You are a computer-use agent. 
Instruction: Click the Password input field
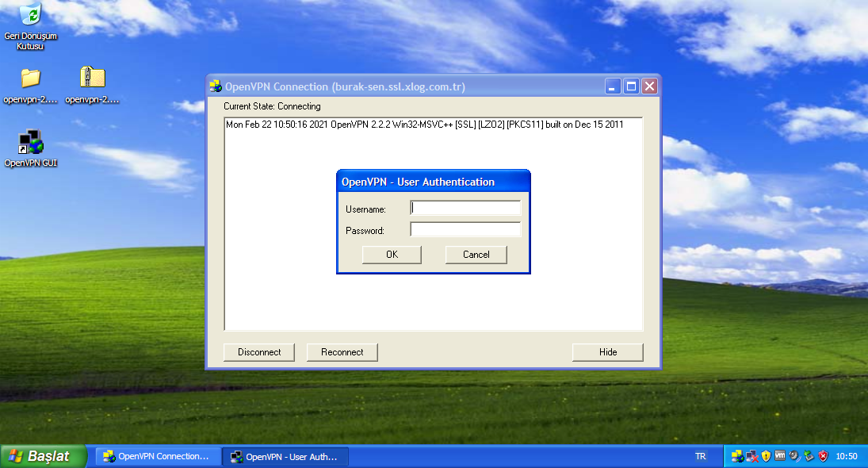465,229
